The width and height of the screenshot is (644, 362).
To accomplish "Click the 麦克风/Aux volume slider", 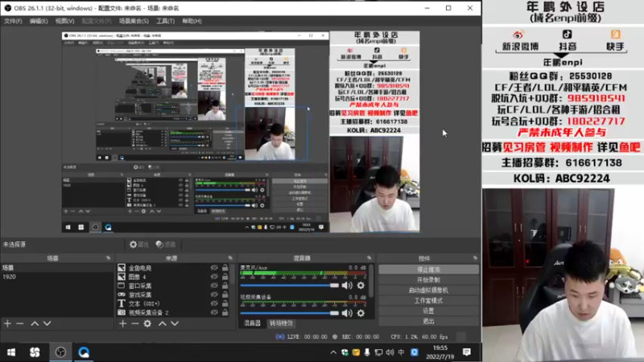I will [x=290, y=286].
